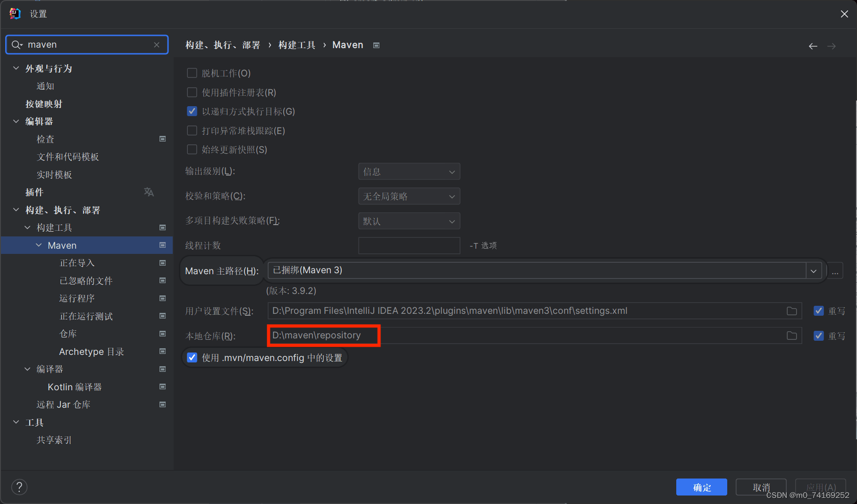Screen dimensions: 857x504
Task: Click the settings icon beside Maven breadcrumb
Action: pyautogui.click(x=376, y=45)
